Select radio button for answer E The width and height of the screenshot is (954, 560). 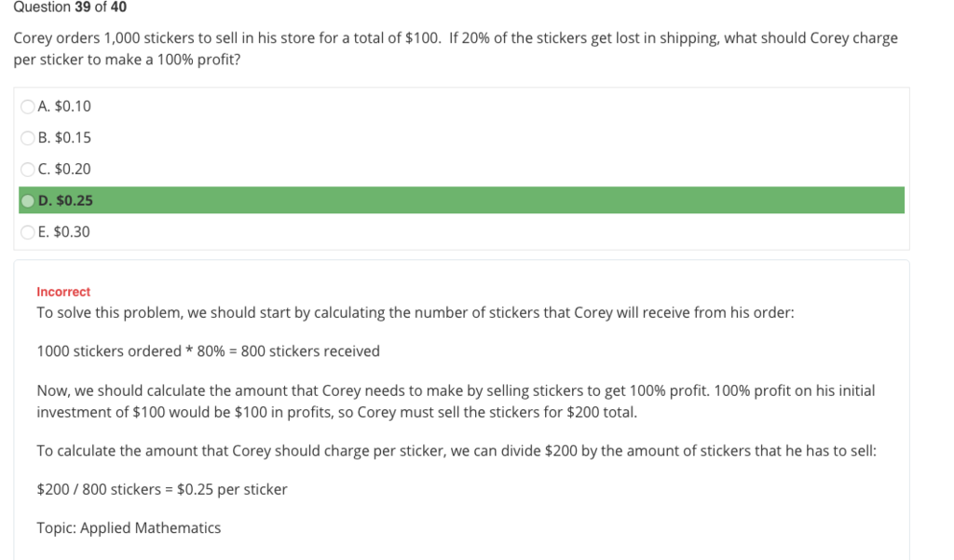pos(28,232)
